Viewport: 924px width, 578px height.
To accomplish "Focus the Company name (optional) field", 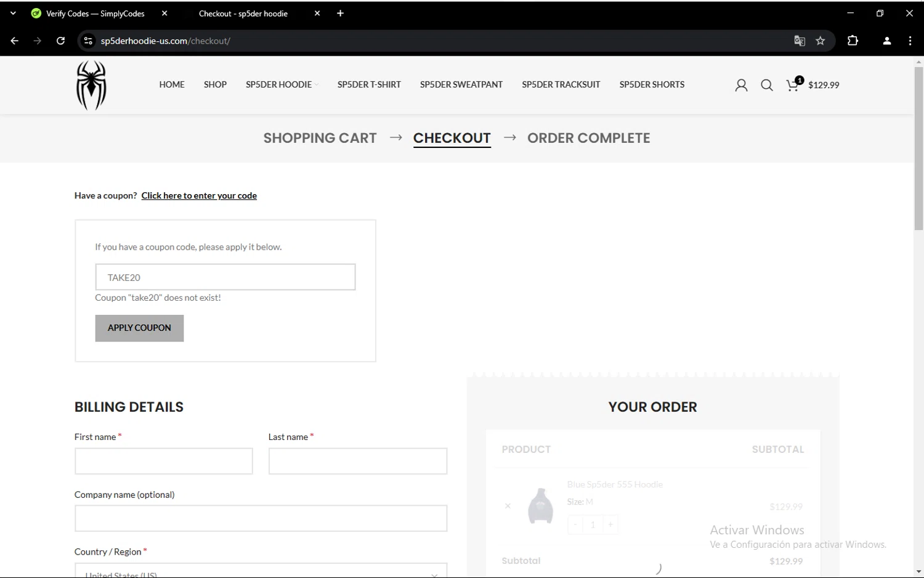I will click(x=261, y=518).
